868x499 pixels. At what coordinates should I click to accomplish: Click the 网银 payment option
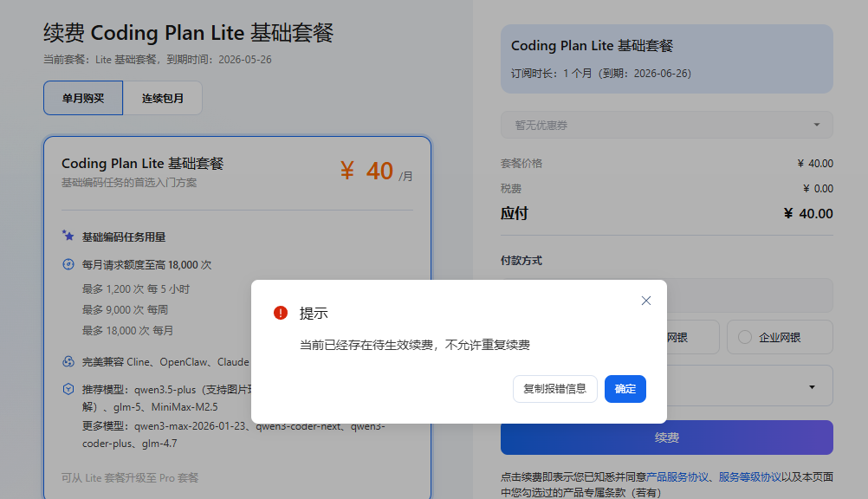692,337
